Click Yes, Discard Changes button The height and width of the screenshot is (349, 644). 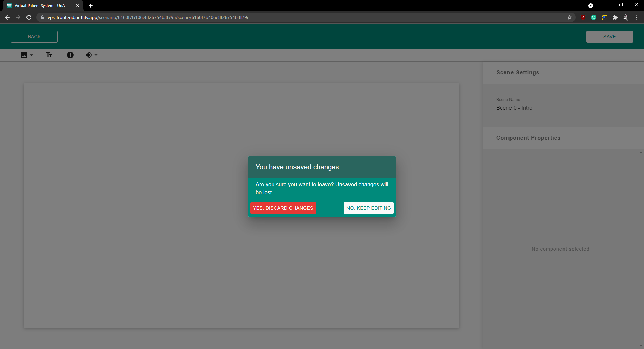[x=283, y=208]
